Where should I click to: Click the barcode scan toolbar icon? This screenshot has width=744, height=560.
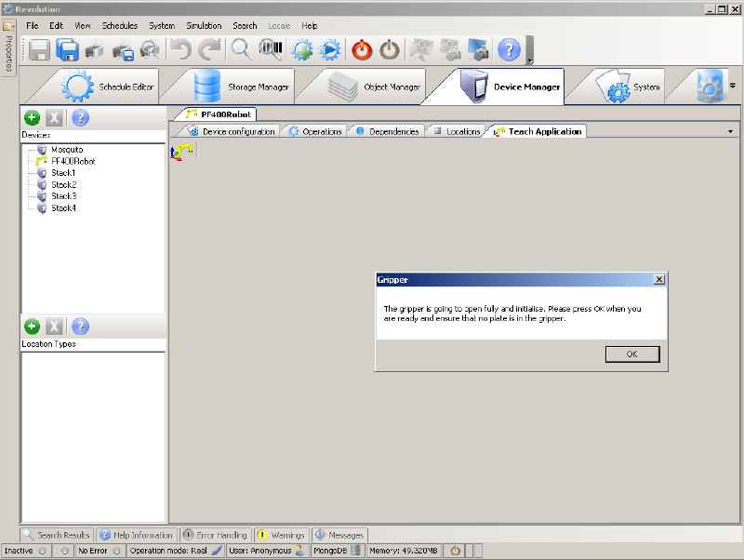271,50
